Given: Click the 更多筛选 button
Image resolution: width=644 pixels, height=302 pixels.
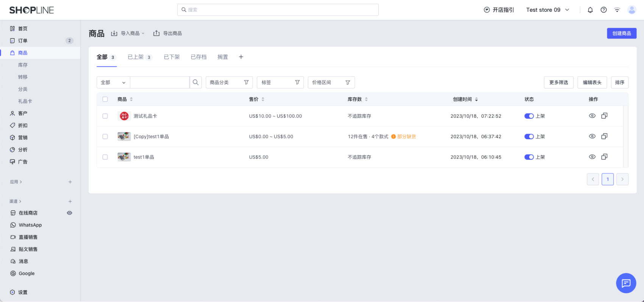Looking at the screenshot, I should [x=558, y=82].
